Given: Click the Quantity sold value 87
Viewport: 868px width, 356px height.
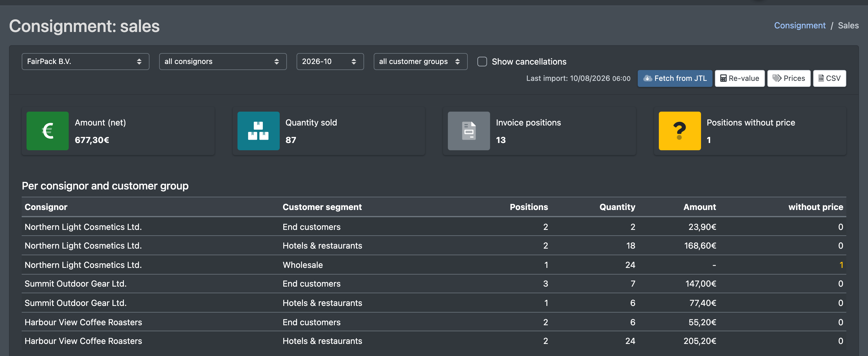Looking at the screenshot, I should [x=291, y=140].
